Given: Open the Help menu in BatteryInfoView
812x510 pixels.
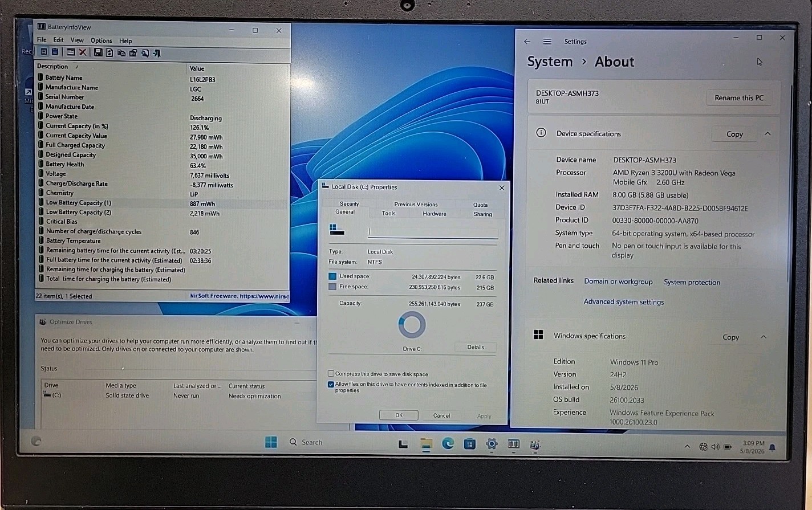Looking at the screenshot, I should 125,41.
